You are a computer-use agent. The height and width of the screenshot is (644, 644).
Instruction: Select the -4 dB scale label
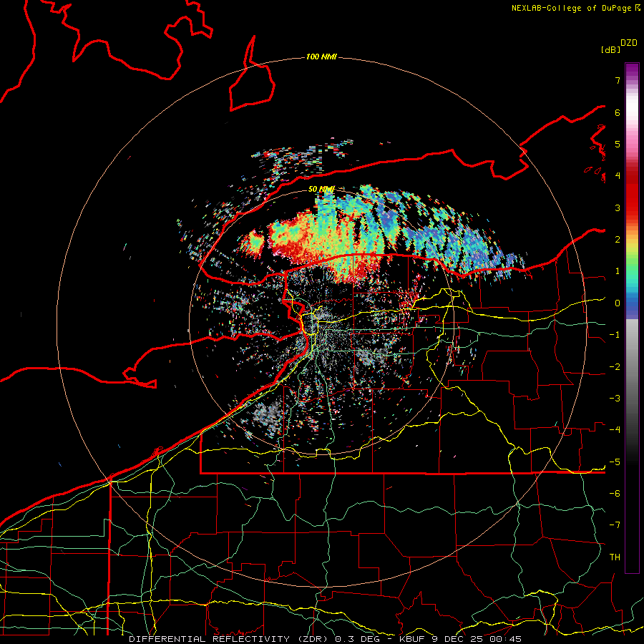pos(615,430)
